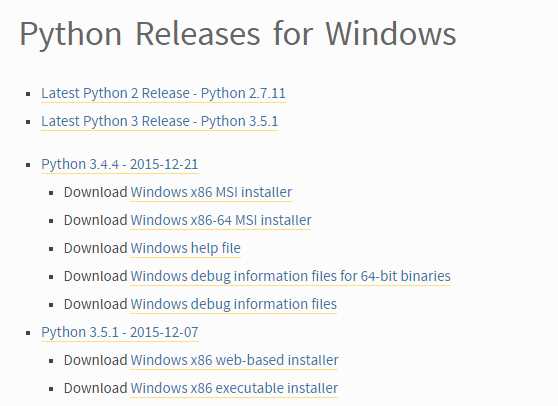The image size is (558, 406).
Task: Click Download text before Windows help file
Action: tap(96, 248)
